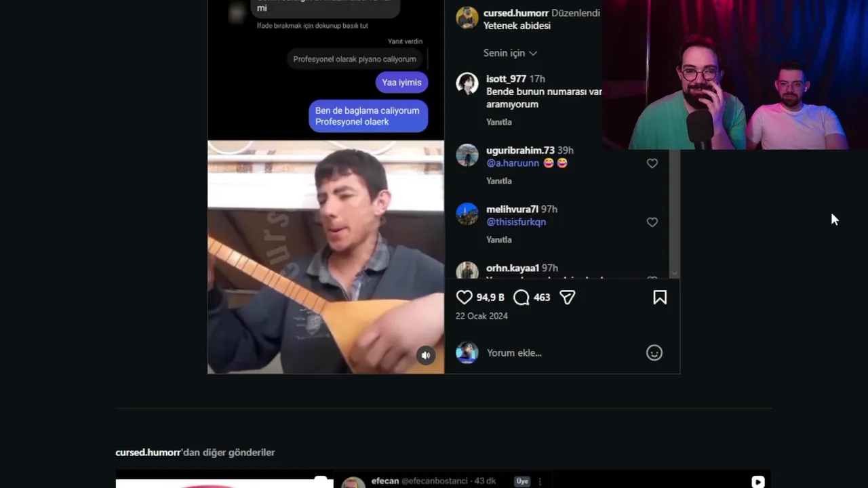
Task: Click Yanıtla under isott_977 comment
Action: [499, 122]
